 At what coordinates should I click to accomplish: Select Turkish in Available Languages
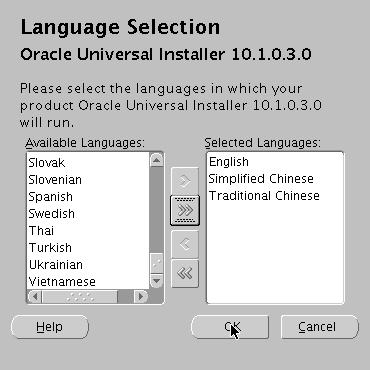click(88, 248)
